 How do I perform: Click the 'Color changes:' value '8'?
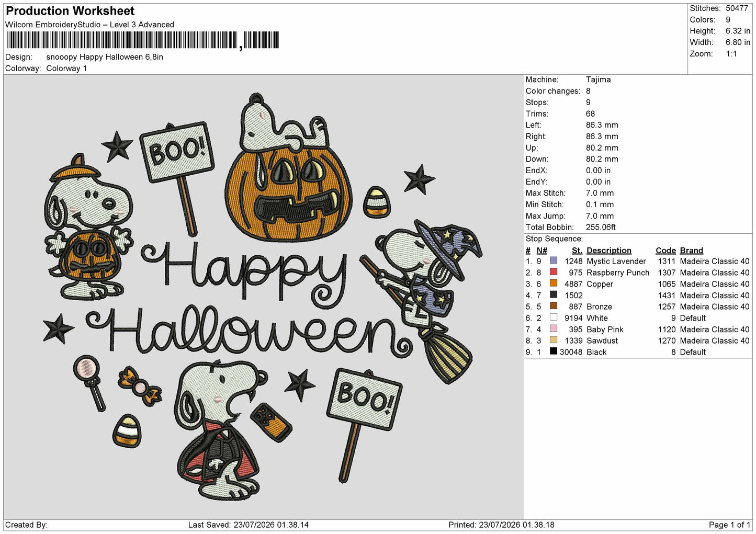click(x=588, y=91)
